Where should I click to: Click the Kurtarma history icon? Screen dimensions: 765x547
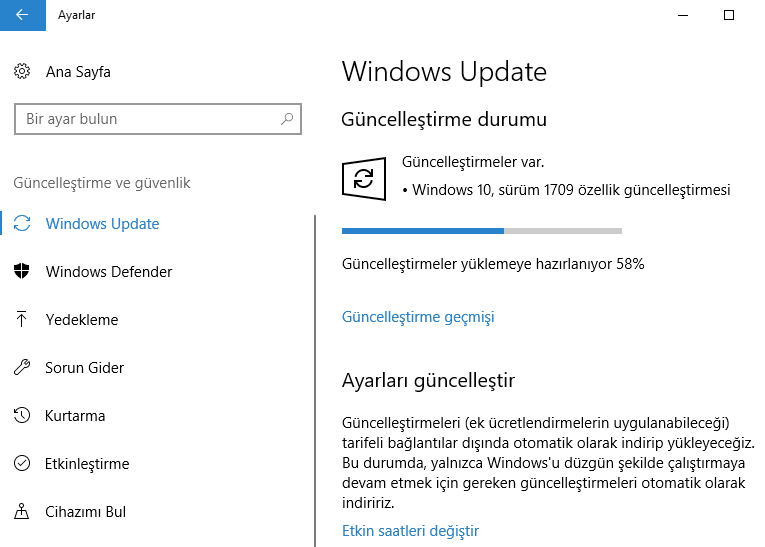pyautogui.click(x=22, y=416)
